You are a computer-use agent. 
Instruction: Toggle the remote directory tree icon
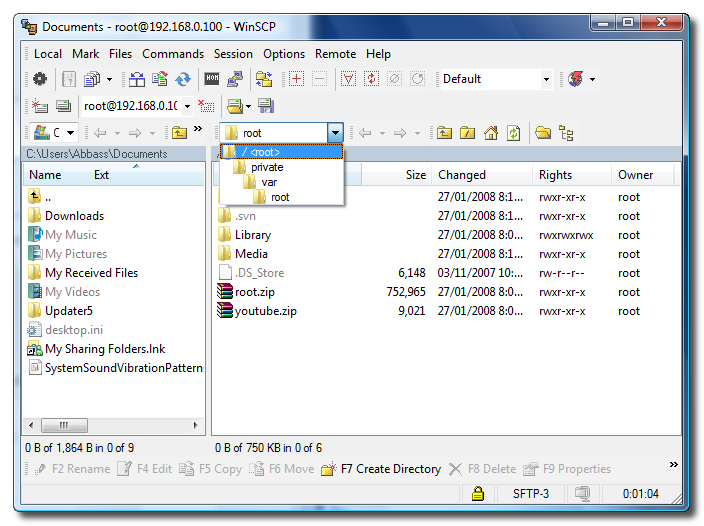(x=566, y=133)
